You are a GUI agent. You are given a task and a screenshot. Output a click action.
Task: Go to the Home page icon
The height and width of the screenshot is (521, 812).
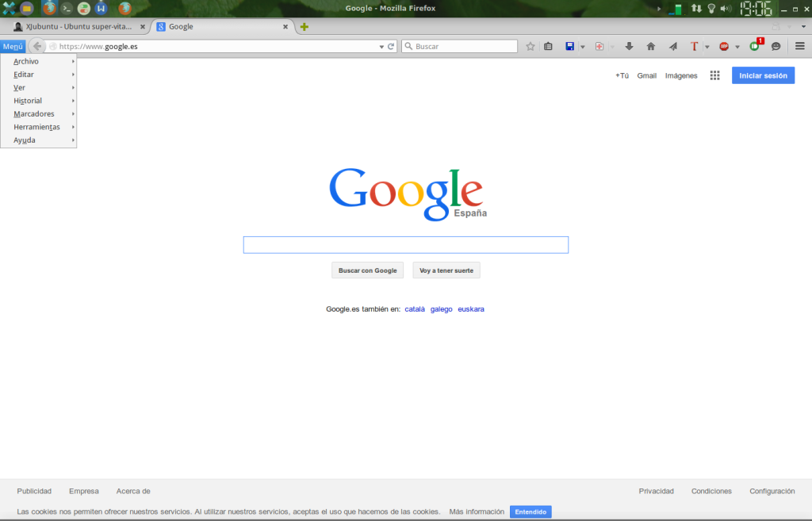651,47
